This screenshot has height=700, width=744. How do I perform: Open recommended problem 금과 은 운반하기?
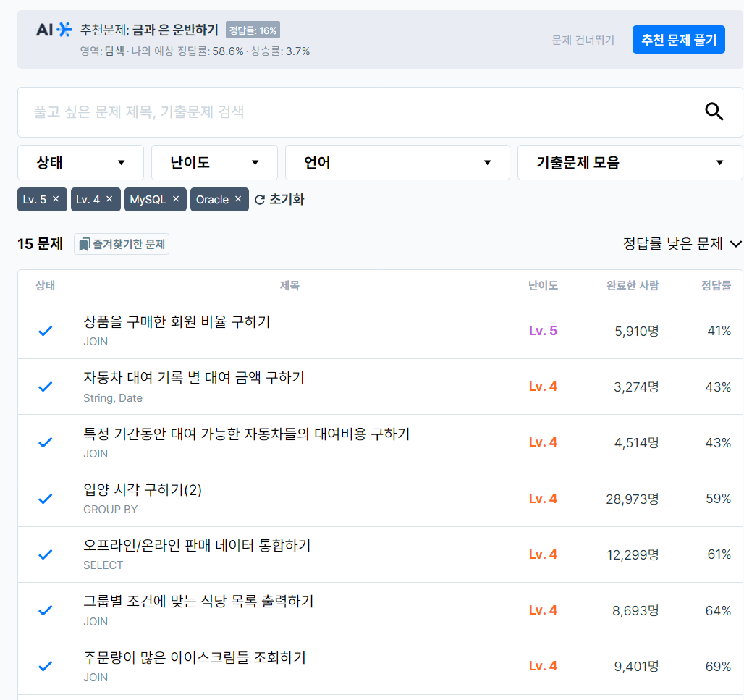tap(175, 30)
